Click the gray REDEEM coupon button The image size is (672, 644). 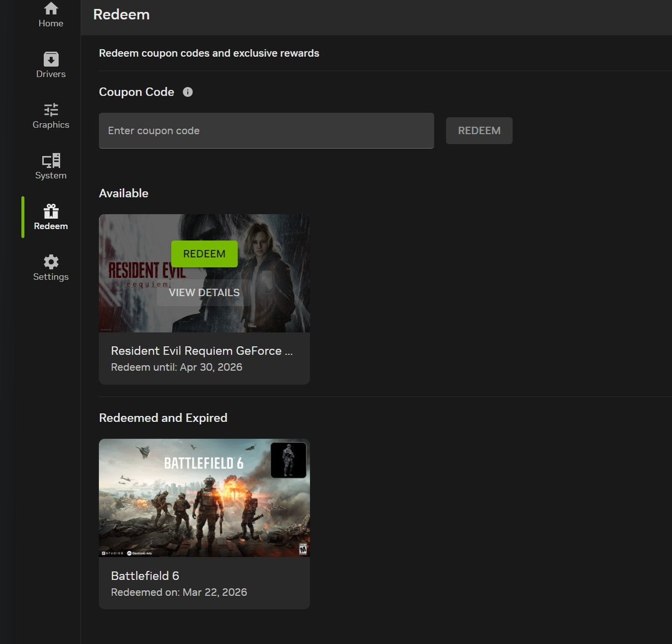click(479, 131)
